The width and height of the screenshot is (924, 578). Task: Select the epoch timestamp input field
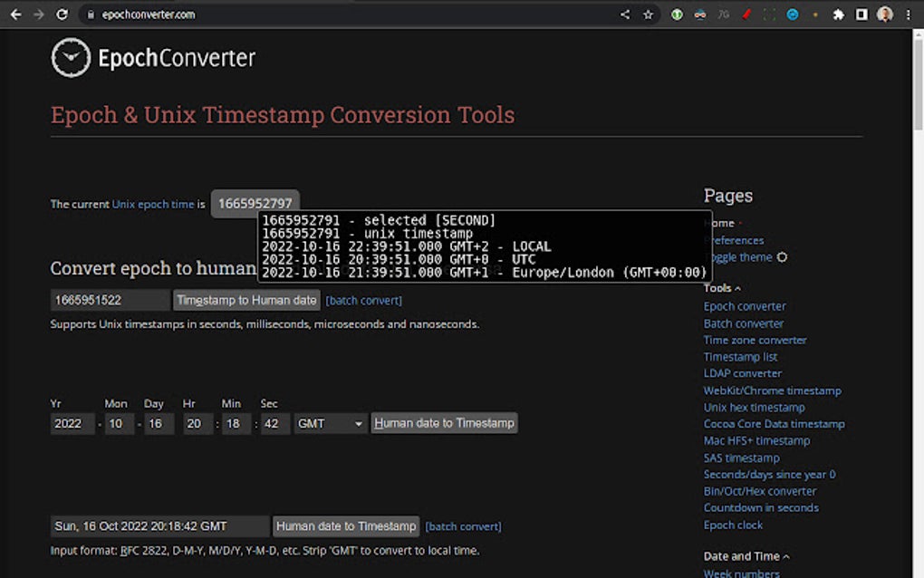[109, 299]
